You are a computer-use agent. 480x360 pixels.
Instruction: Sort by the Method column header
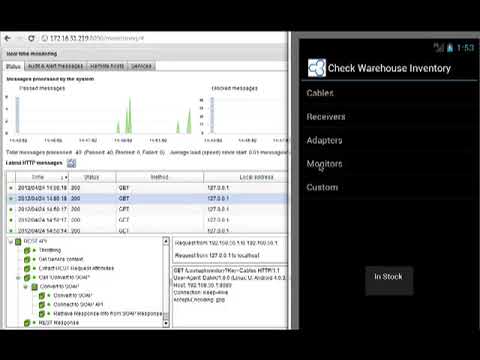click(159, 177)
